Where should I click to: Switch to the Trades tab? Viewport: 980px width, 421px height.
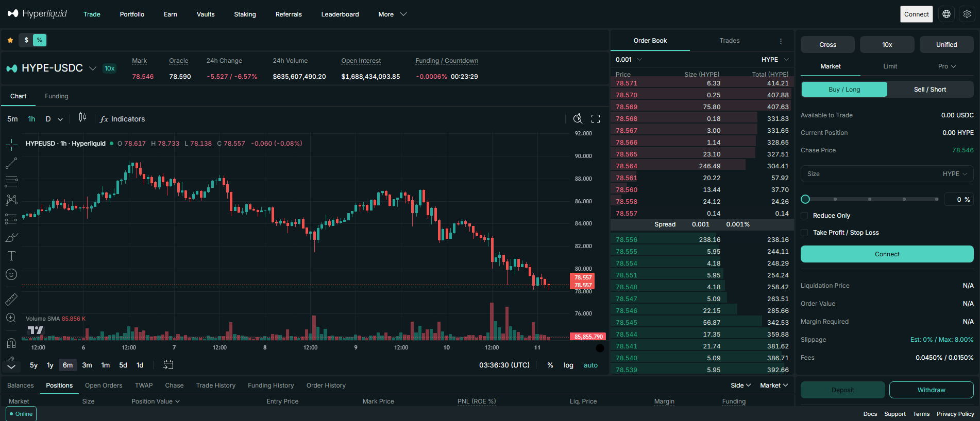point(730,41)
